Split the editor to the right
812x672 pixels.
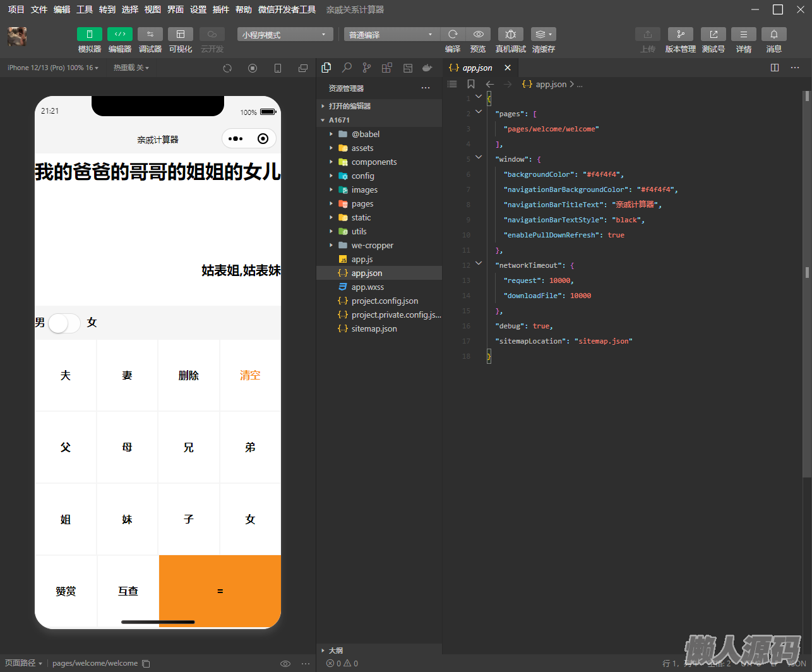775,68
